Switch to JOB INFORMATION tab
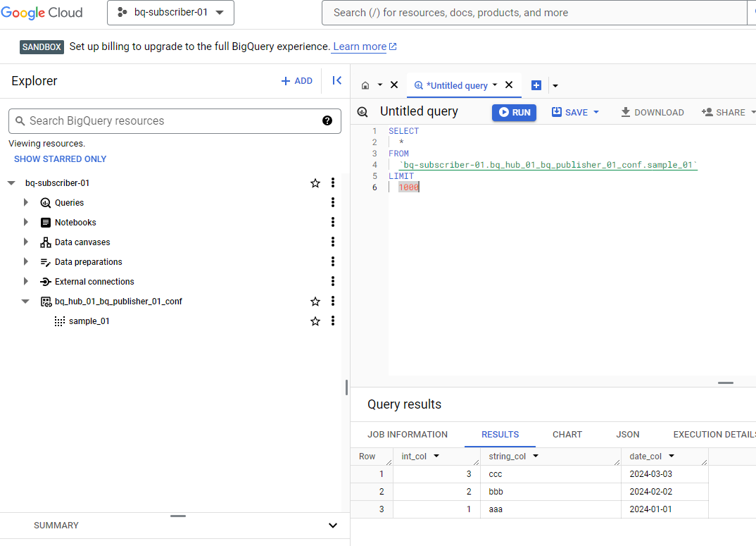Screen dimensions: 756x546 click(408, 435)
